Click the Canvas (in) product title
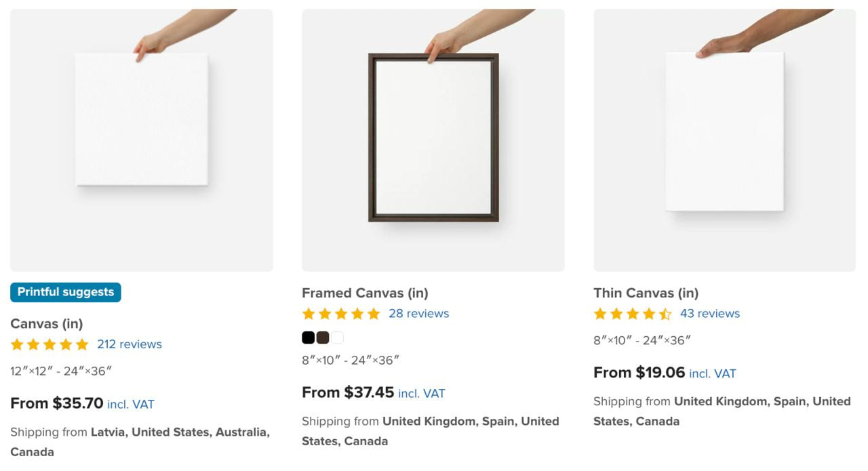 47,324
